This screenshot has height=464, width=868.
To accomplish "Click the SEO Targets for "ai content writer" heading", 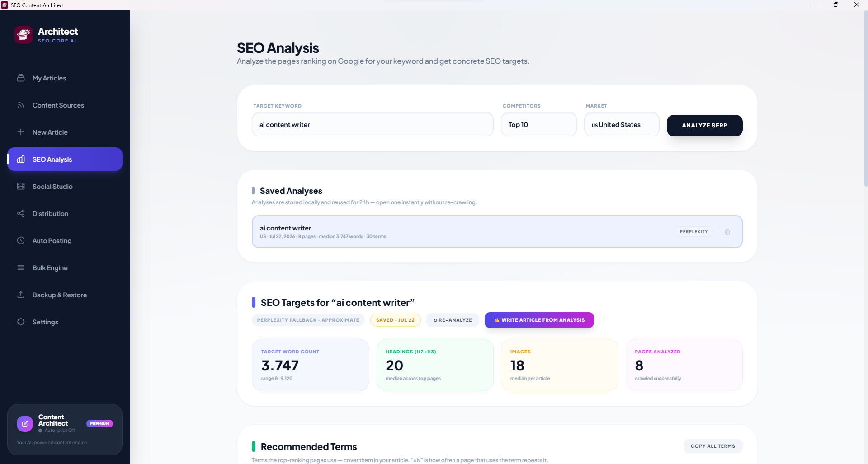I will point(338,303).
